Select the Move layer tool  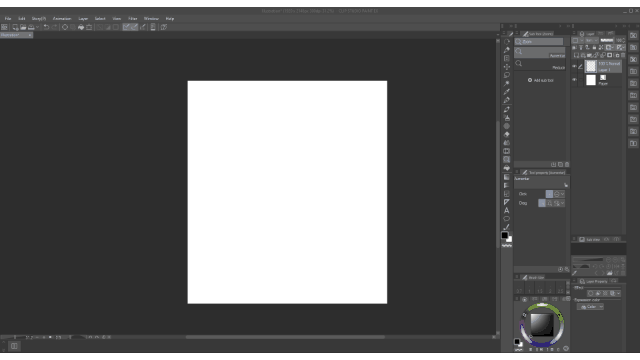coord(507,67)
